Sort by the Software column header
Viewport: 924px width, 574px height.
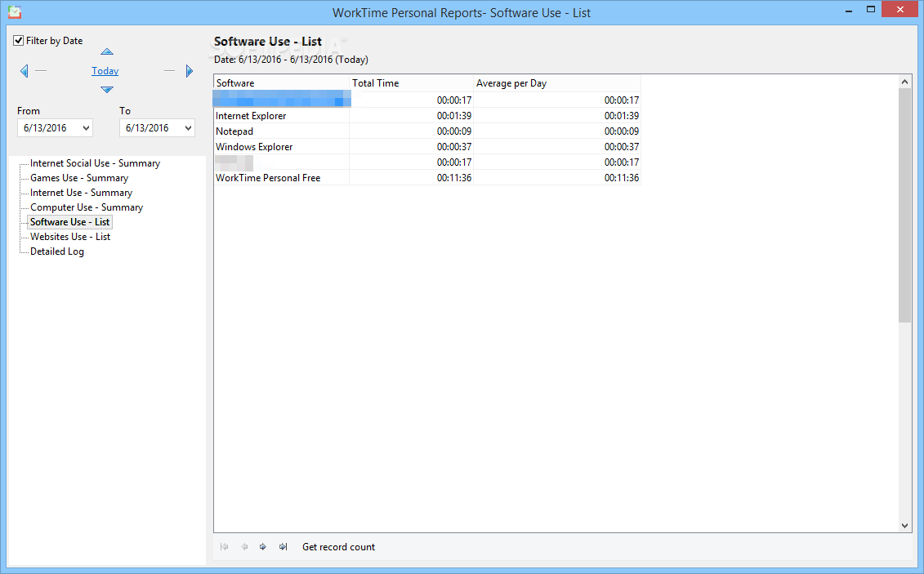click(x=281, y=83)
